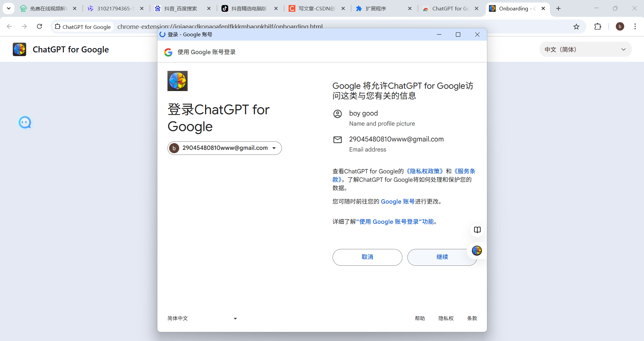The width and height of the screenshot is (644, 341).
Task: Click the book icon floating button
Action: (x=477, y=230)
